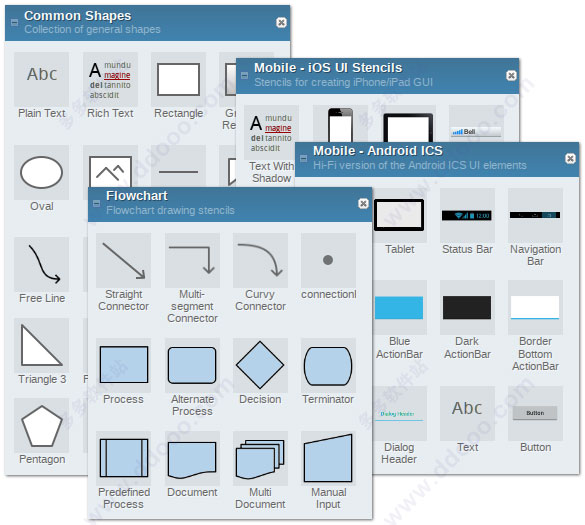Pick the Straight Connector stencil
This screenshot has height=525, width=585.
point(123,260)
